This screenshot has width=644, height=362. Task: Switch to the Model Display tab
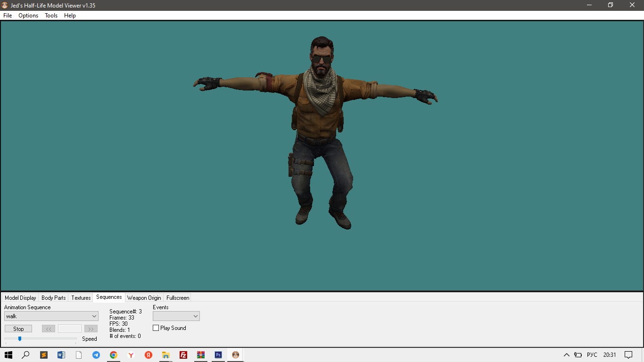point(20,298)
